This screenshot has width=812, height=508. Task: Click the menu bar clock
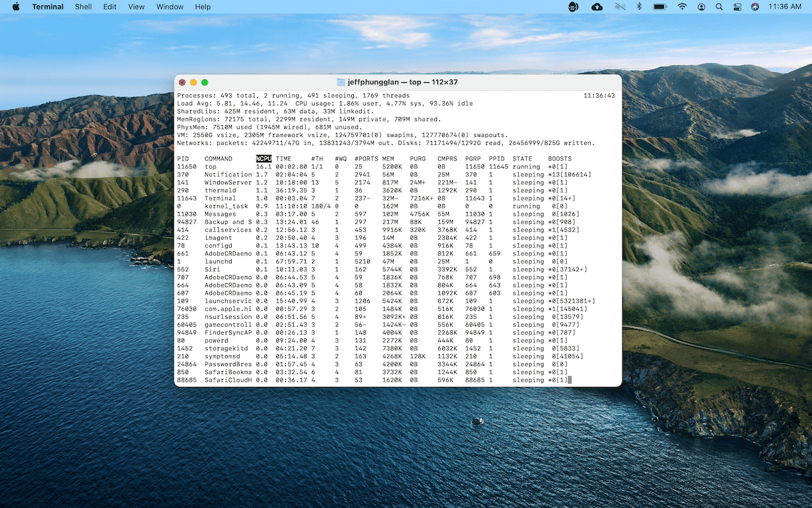[785, 7]
